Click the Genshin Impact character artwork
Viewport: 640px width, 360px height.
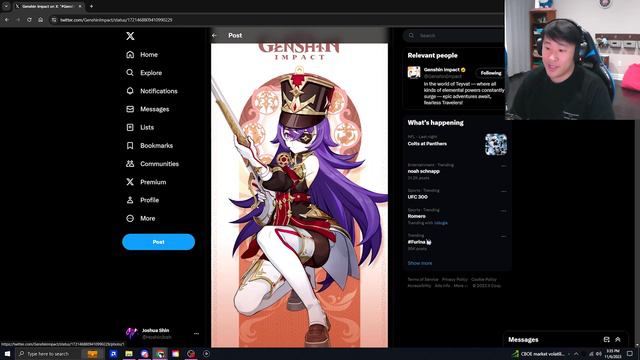click(x=299, y=195)
